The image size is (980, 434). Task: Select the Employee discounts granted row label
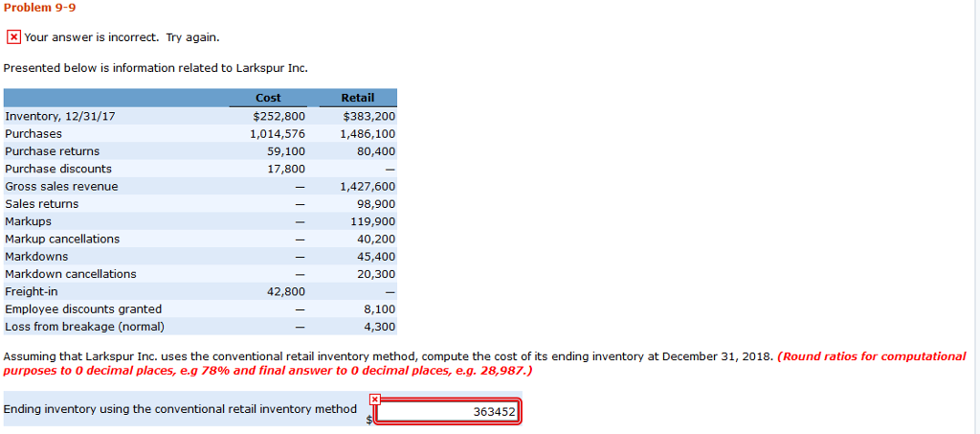coord(83,308)
